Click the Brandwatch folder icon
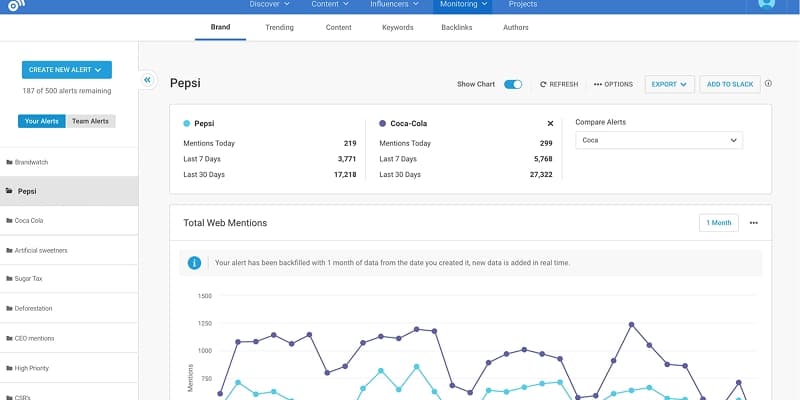This screenshot has width=800, height=400. [x=9, y=162]
